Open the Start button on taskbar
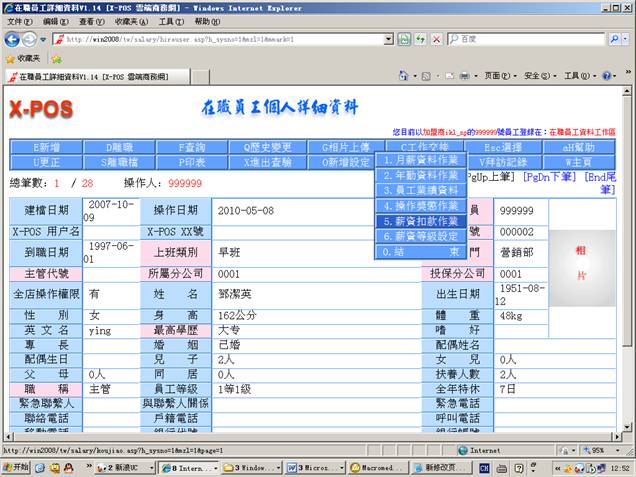The image size is (636, 477). point(17,467)
